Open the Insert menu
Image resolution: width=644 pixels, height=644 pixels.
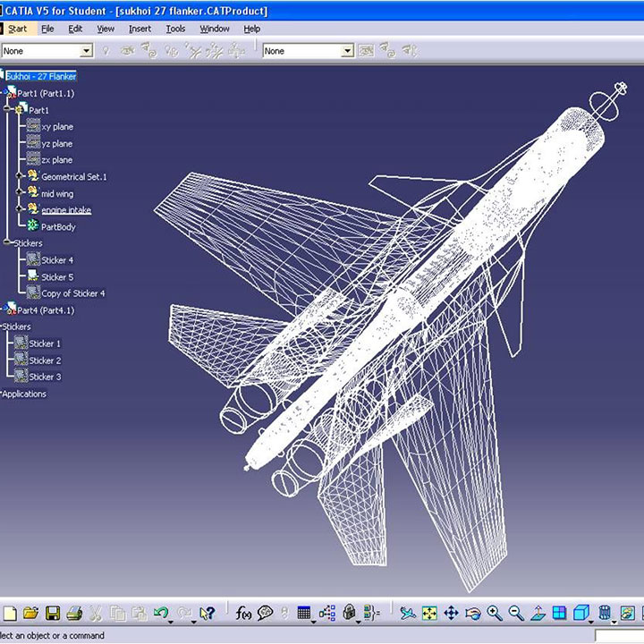[140, 29]
